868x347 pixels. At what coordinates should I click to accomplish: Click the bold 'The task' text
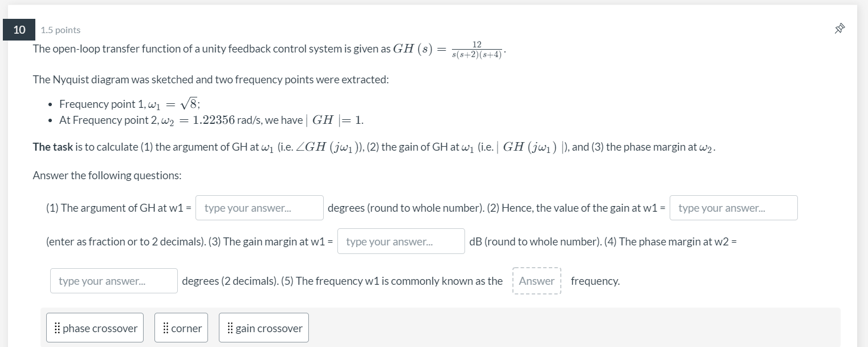[x=52, y=147]
